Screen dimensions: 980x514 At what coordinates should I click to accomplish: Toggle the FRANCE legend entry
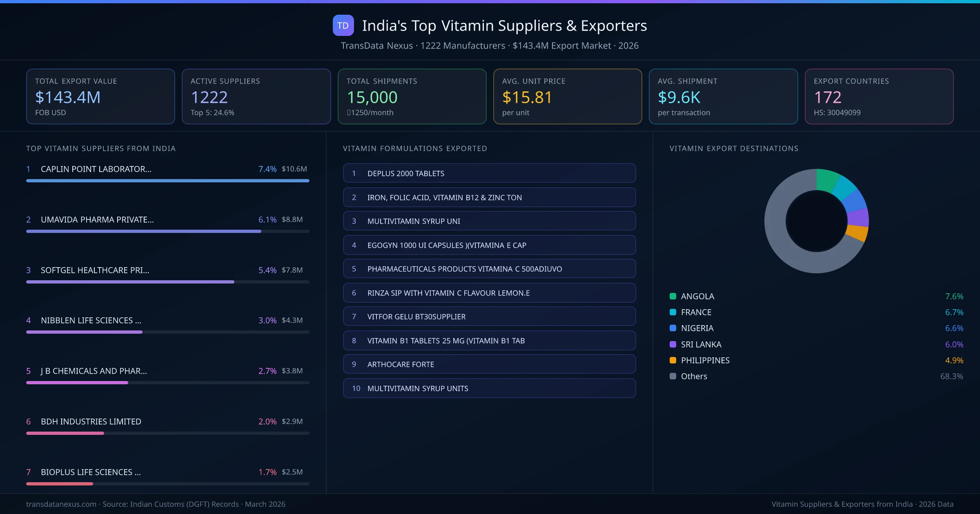[x=695, y=312]
